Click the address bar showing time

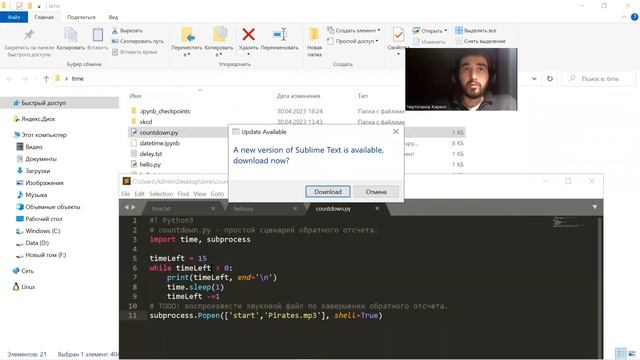coord(229,79)
